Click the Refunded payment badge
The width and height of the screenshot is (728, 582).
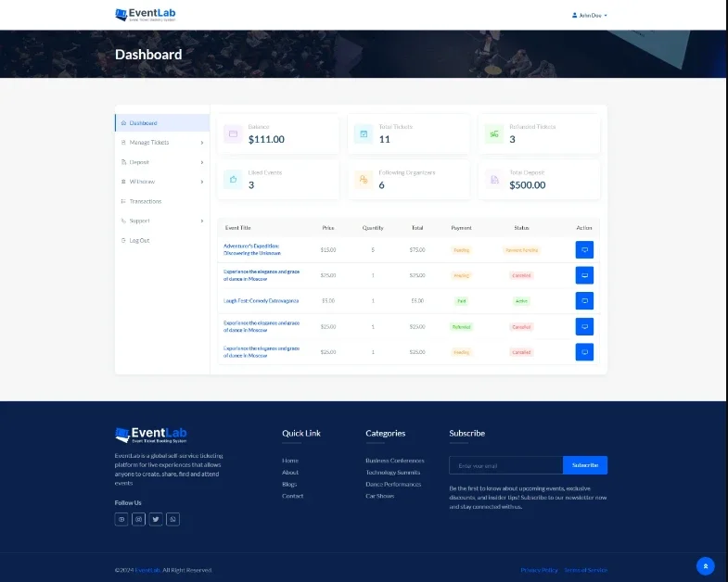[462, 327]
